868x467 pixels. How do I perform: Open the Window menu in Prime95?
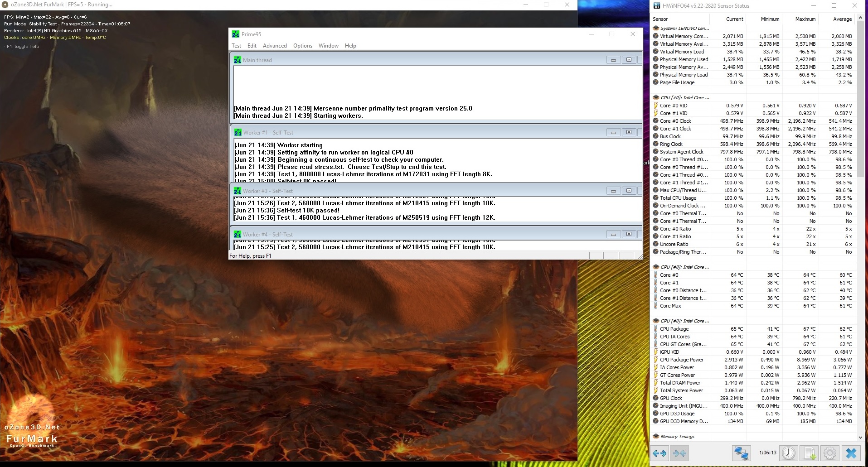coord(329,46)
